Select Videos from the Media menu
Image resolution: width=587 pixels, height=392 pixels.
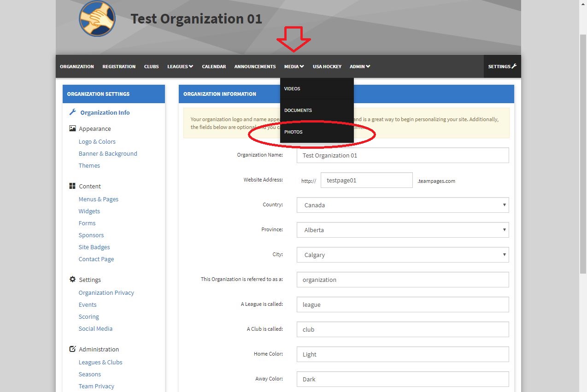[317, 88]
